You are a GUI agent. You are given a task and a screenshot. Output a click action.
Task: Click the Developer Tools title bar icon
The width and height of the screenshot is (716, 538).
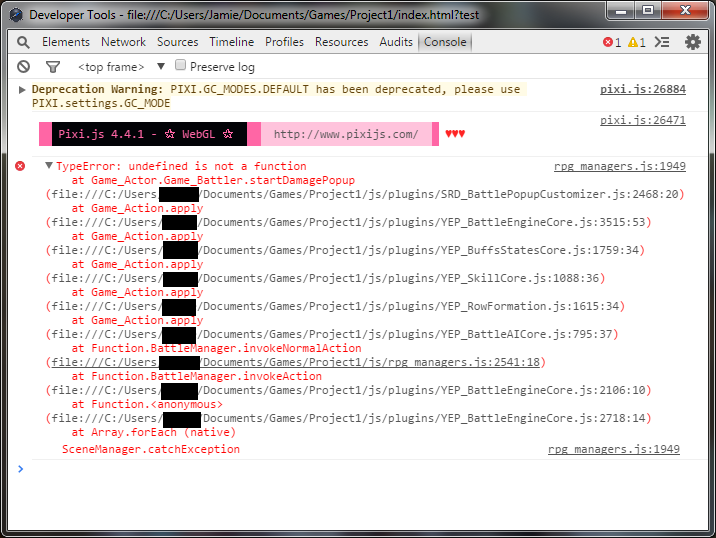coord(16,15)
